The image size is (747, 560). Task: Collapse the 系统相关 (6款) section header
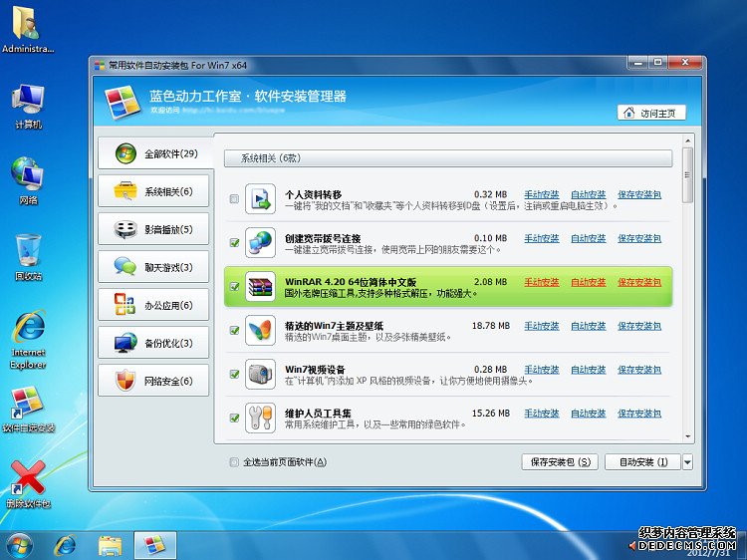(x=447, y=158)
